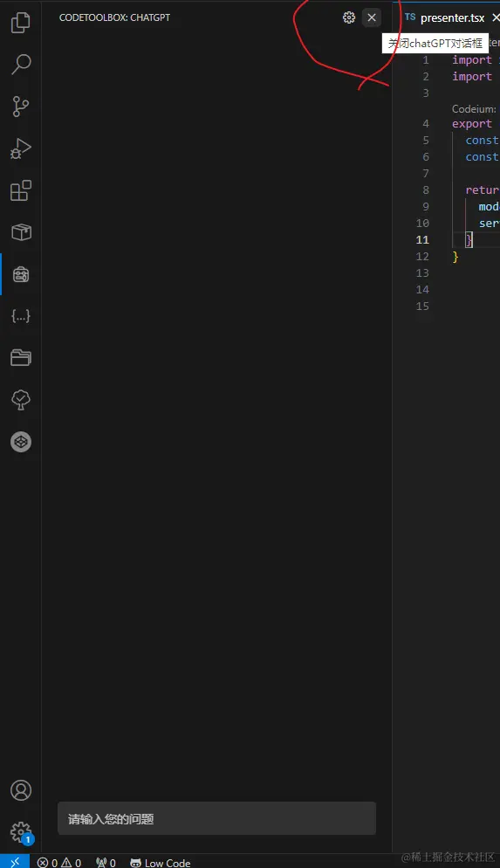The width and height of the screenshot is (500, 868).
Task: Click the Low Code status bar item
Action: pos(161,863)
